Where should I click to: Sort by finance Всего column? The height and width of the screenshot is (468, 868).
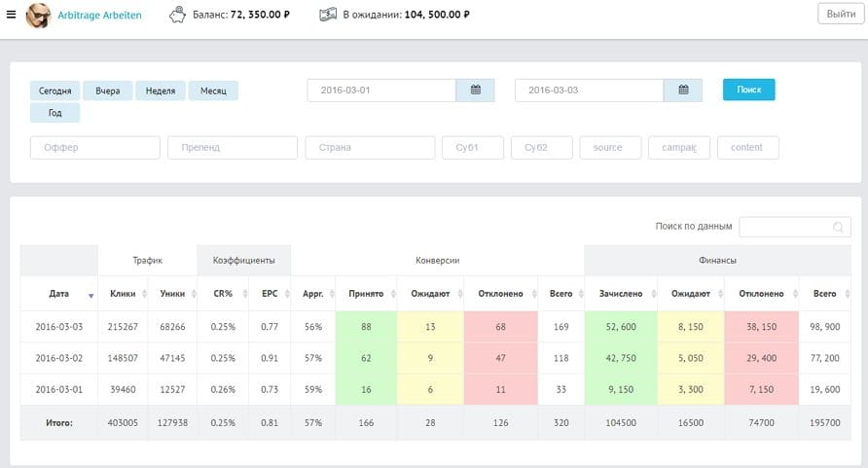(x=825, y=294)
